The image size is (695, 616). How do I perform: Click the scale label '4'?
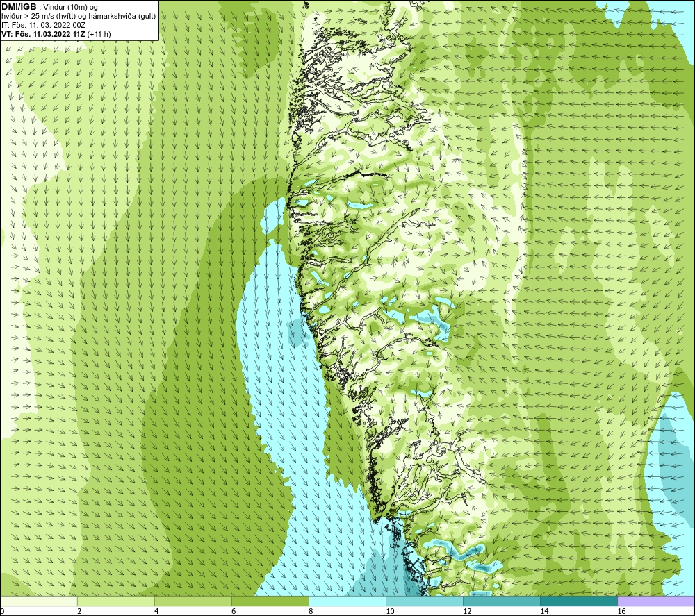point(156,611)
